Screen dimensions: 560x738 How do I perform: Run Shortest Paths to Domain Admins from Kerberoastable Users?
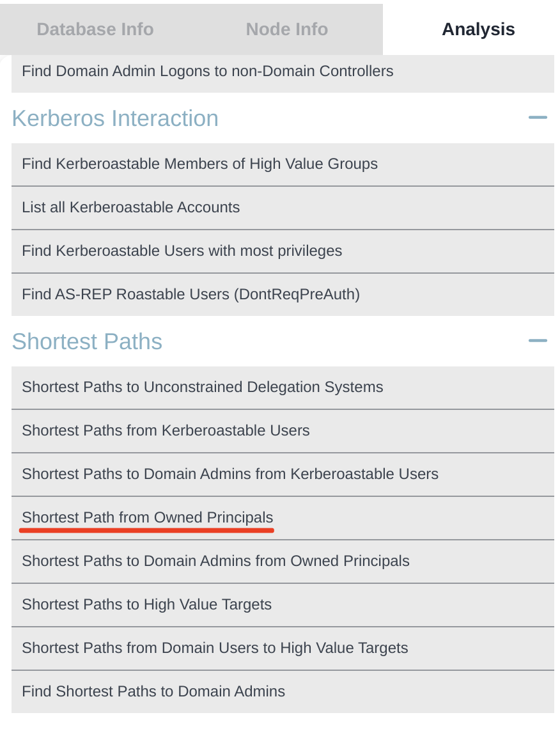(230, 475)
